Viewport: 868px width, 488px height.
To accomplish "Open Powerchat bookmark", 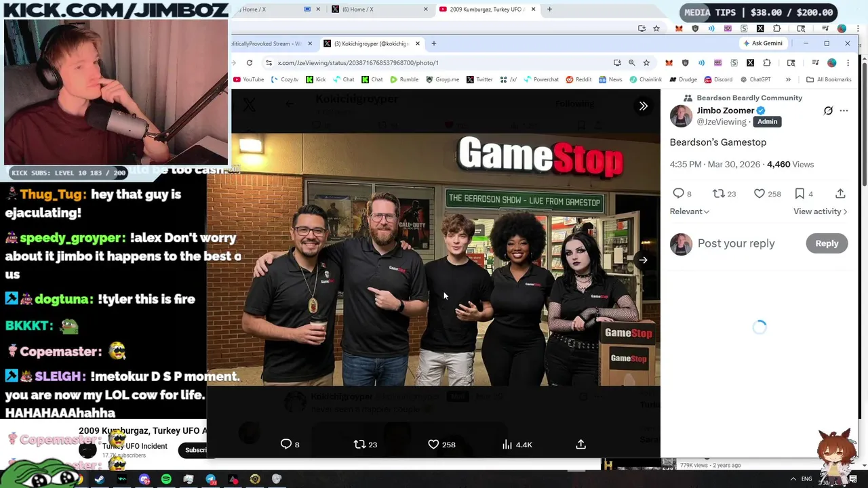I will tap(540, 79).
